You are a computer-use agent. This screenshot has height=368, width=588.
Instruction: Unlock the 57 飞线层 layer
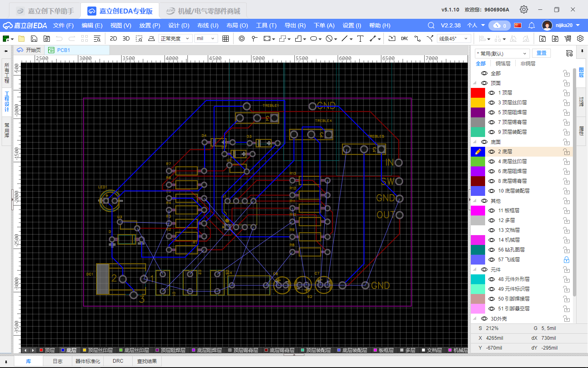(x=566, y=260)
